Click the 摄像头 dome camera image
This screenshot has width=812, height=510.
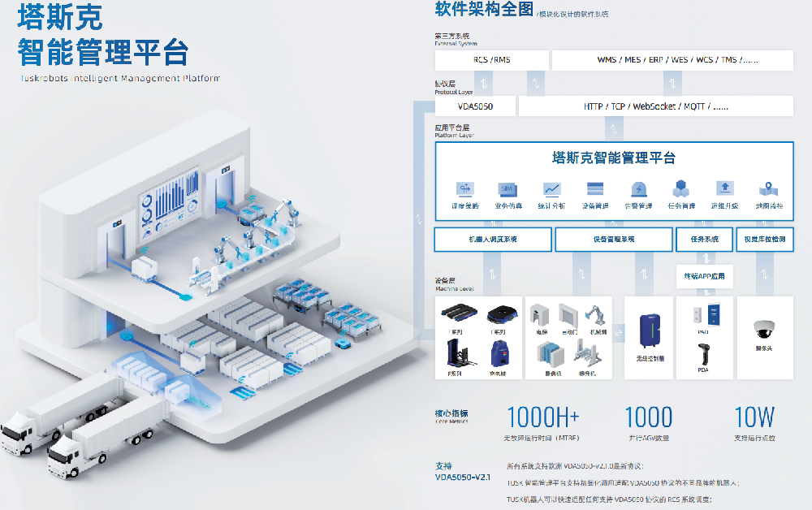(764, 329)
